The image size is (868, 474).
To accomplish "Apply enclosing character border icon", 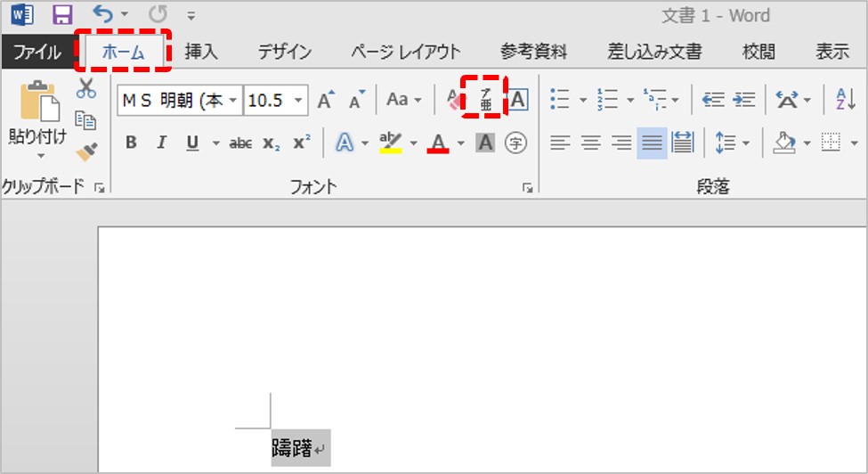I will 518,100.
